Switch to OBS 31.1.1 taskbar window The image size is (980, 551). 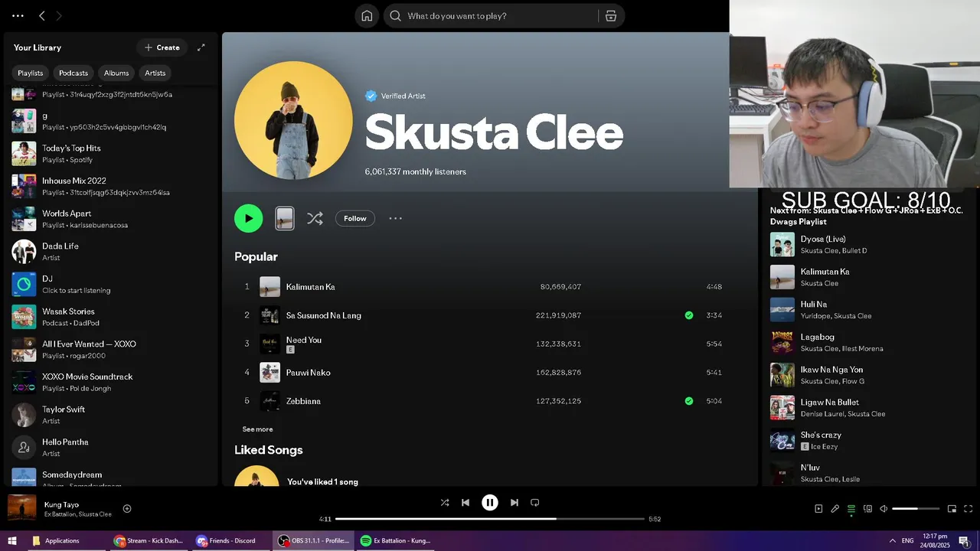coord(312,541)
